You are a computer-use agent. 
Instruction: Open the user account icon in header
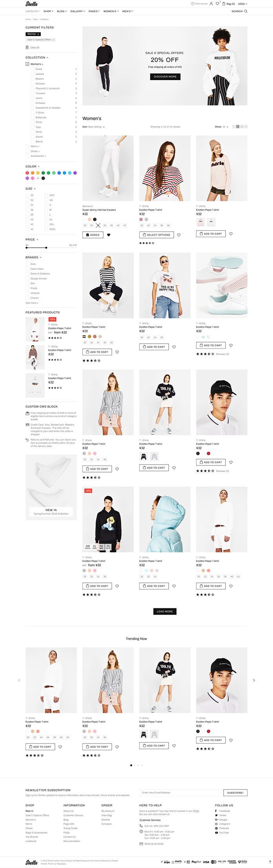pos(211,4)
